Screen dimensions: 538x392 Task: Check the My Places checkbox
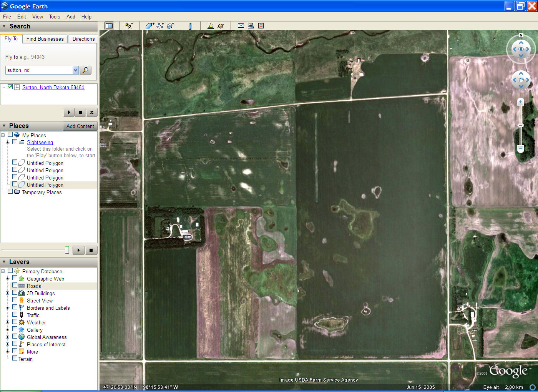pos(10,135)
